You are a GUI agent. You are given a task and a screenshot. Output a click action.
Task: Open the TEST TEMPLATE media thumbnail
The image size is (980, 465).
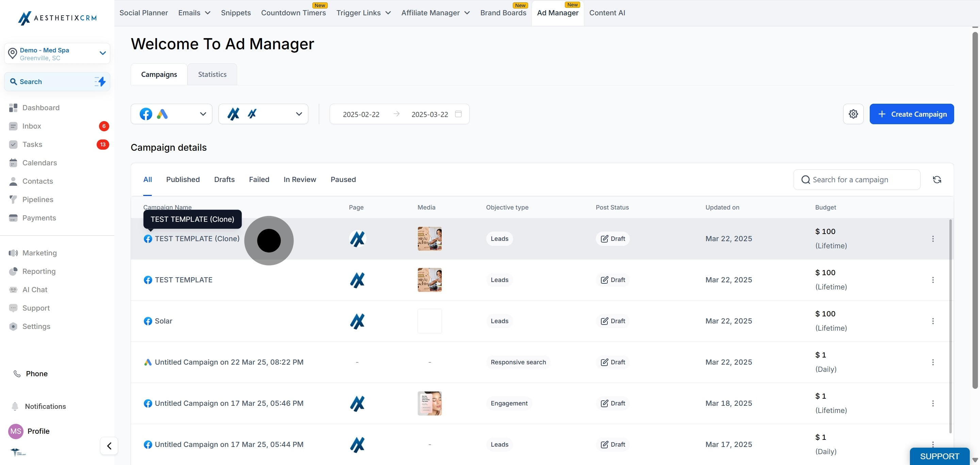[x=429, y=280]
